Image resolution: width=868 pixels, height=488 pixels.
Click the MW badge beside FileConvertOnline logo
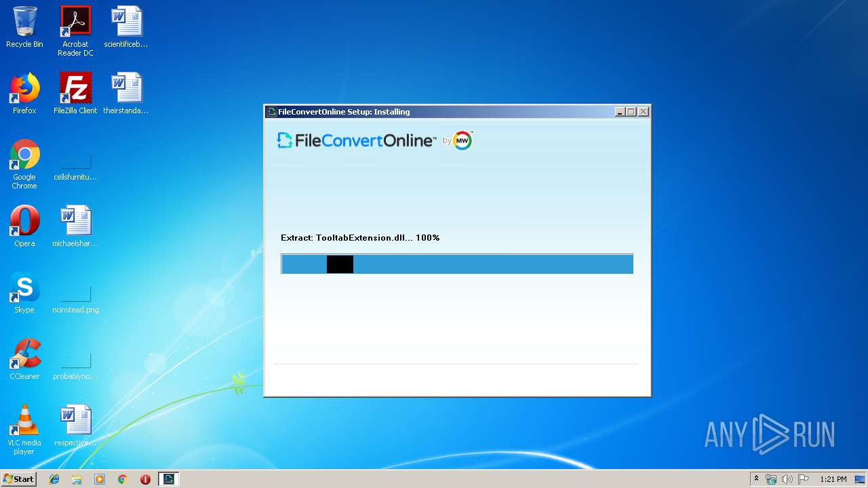click(462, 140)
